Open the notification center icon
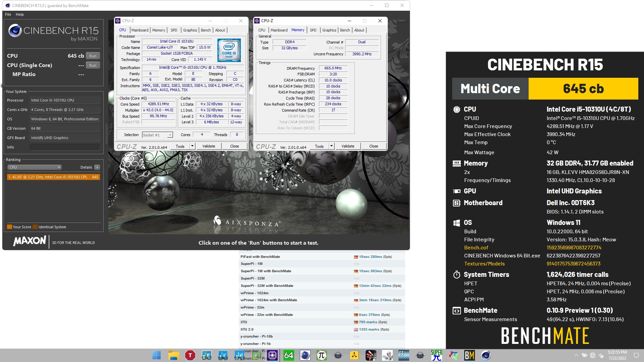This screenshot has width=644, height=362. pyautogui.click(x=636, y=355)
